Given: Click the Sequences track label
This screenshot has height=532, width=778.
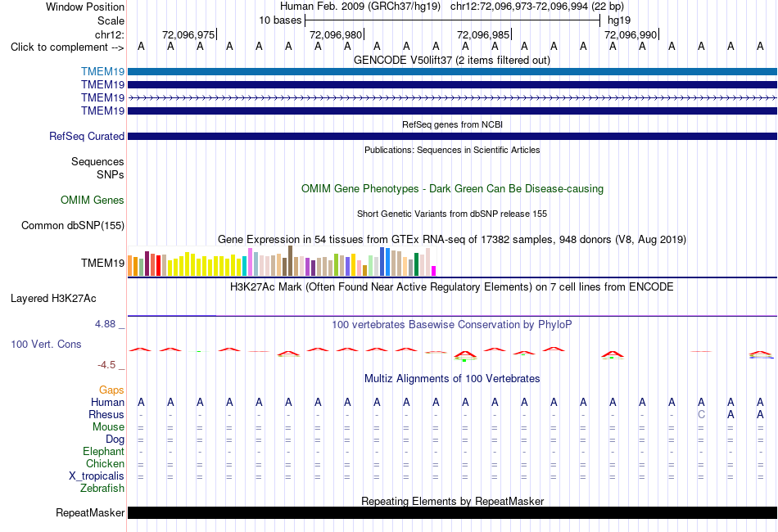Looking at the screenshot, I should [x=97, y=161].
